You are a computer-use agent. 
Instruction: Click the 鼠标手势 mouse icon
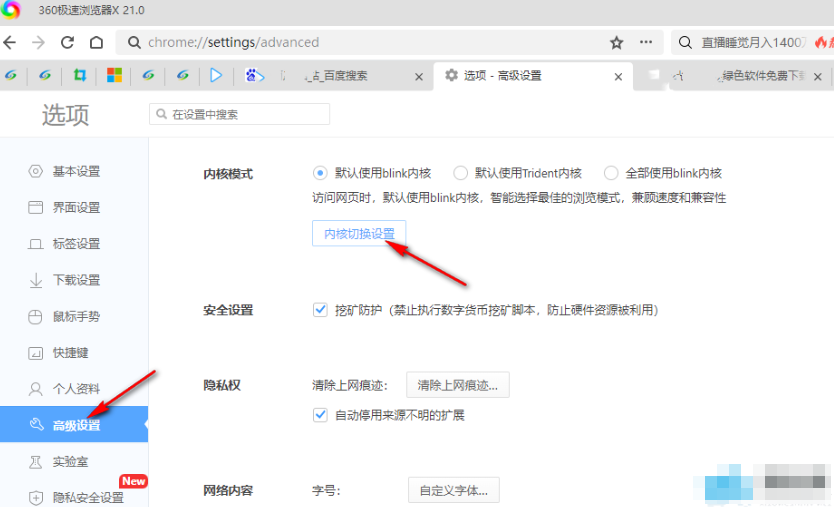35,317
